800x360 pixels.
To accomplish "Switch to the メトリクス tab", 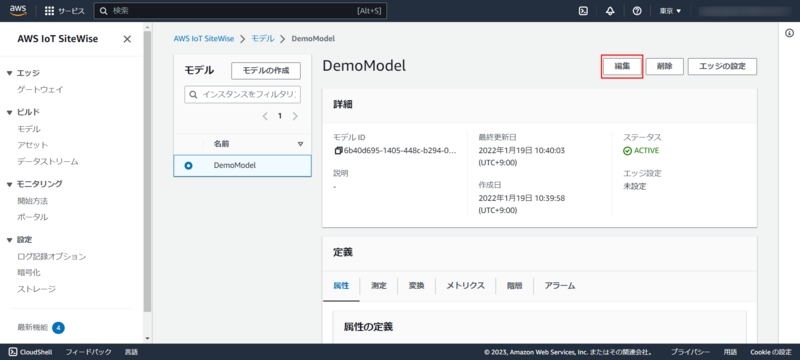I will [x=465, y=286].
